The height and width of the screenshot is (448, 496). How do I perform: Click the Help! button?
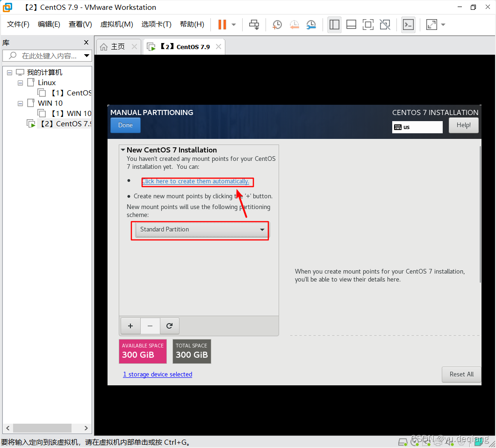point(463,125)
